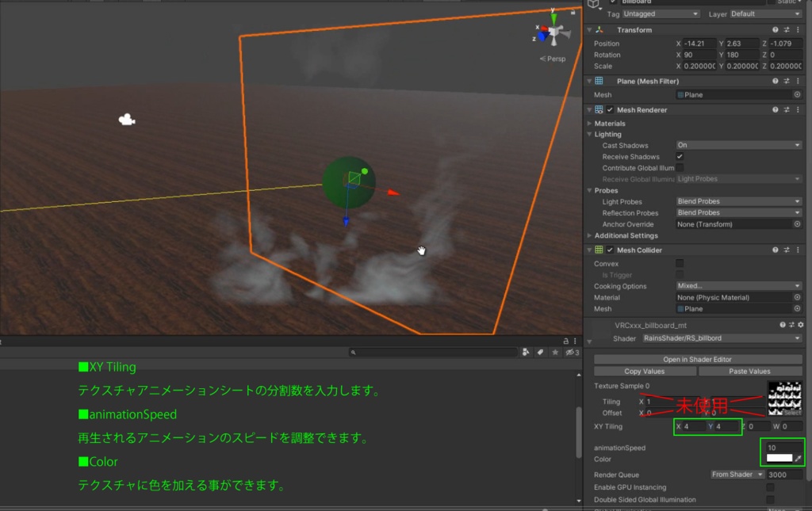
Task: Click the Select button on the Texture Sample 0 thumbnail
Action: [792, 413]
